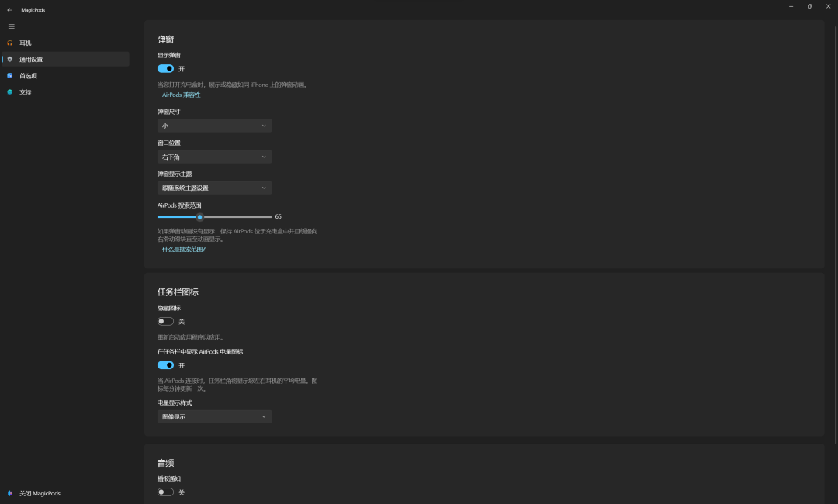
Task: Click the teal 支持 sidebar icon
Action: coord(9,91)
